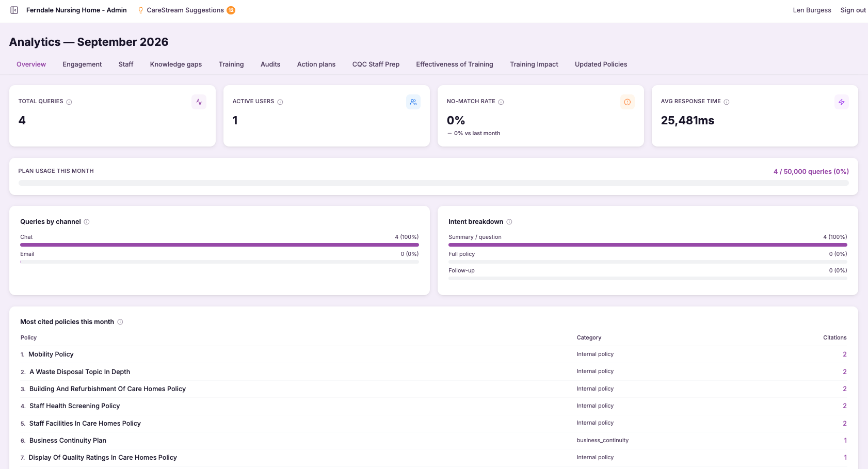Click the Avg Response Time info icon

(x=727, y=102)
